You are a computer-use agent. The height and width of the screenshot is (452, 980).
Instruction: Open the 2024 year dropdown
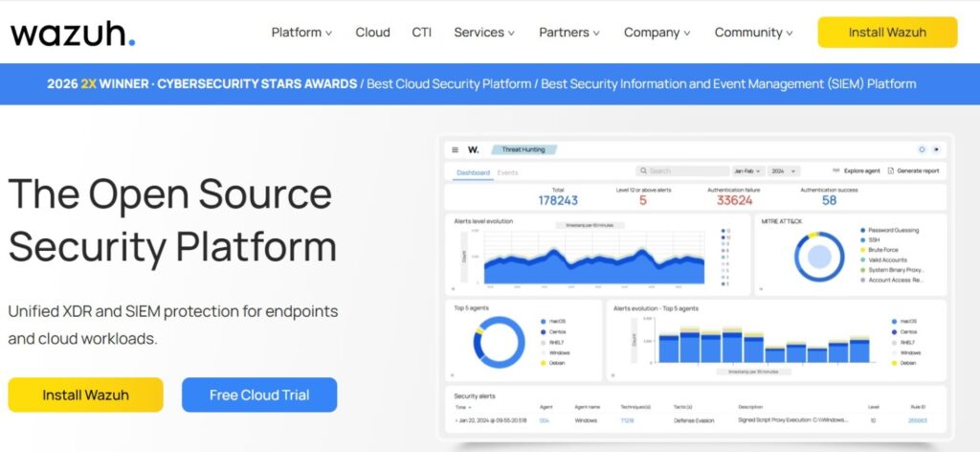784,170
